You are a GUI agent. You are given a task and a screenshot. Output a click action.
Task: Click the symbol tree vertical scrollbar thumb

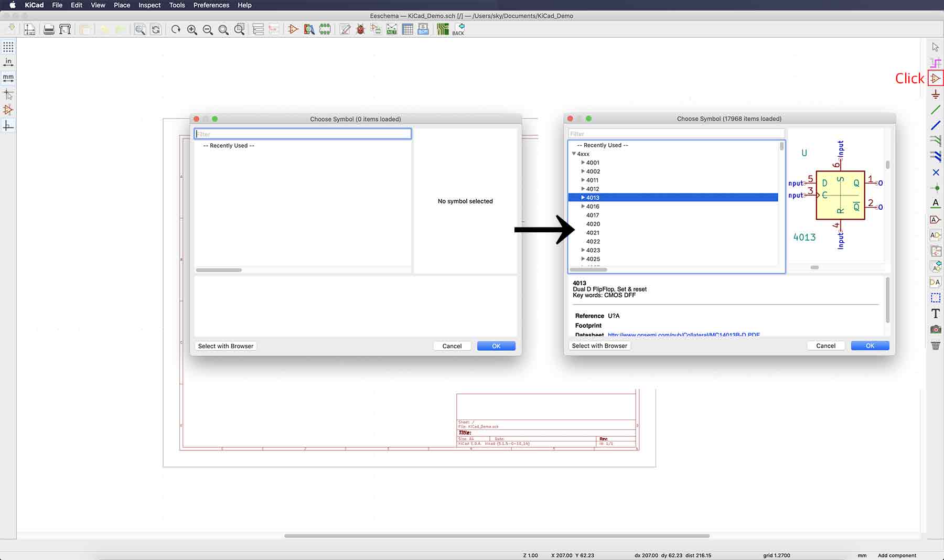pos(782,146)
